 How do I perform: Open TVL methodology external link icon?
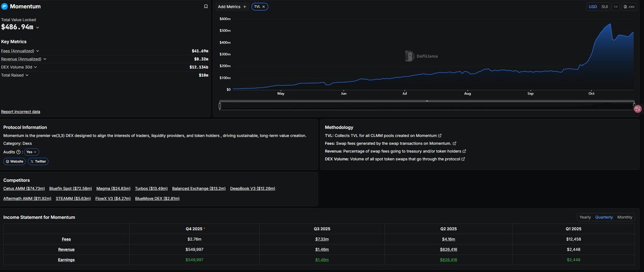click(440, 136)
